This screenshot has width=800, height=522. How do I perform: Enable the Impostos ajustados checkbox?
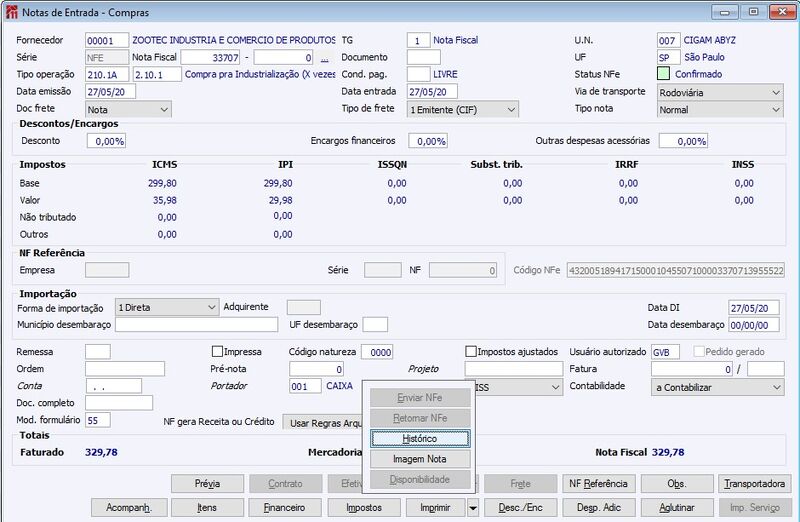pyautogui.click(x=471, y=352)
